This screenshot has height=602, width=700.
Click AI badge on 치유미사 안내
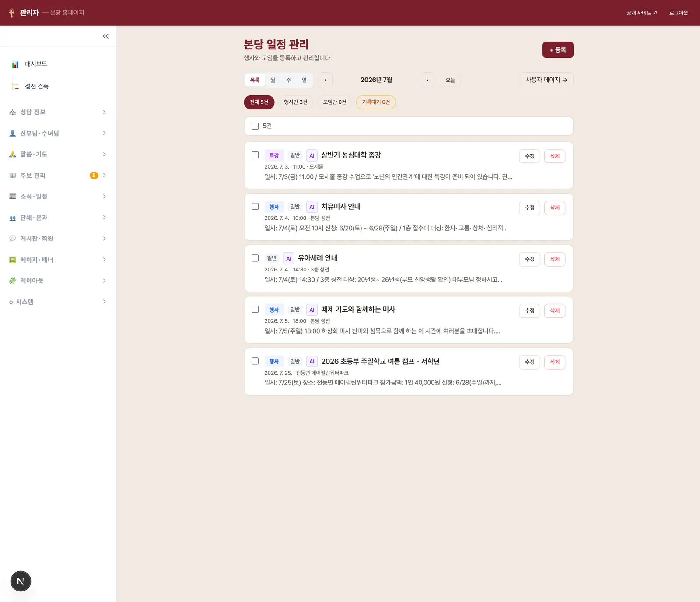coord(312,207)
